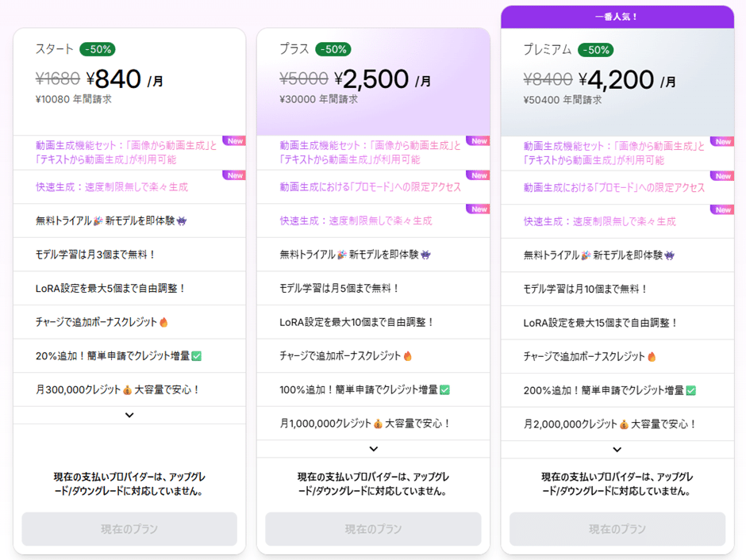The height and width of the screenshot is (560, 746).
Task: Expand the スタート plan feature list chevron
Action: (x=129, y=415)
